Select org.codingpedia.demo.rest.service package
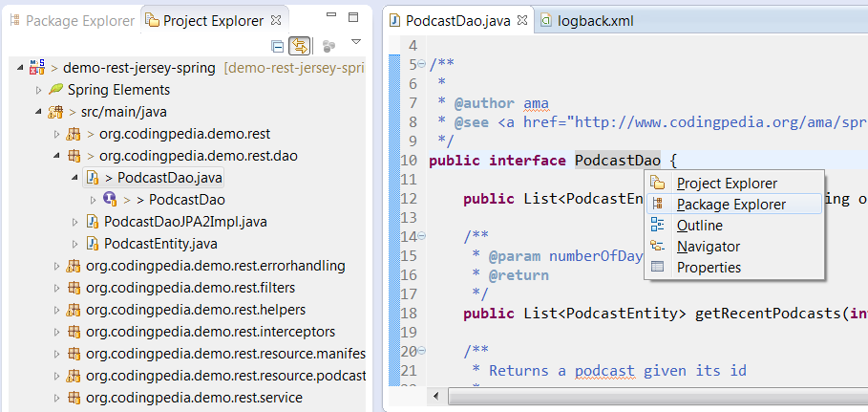 tap(193, 398)
